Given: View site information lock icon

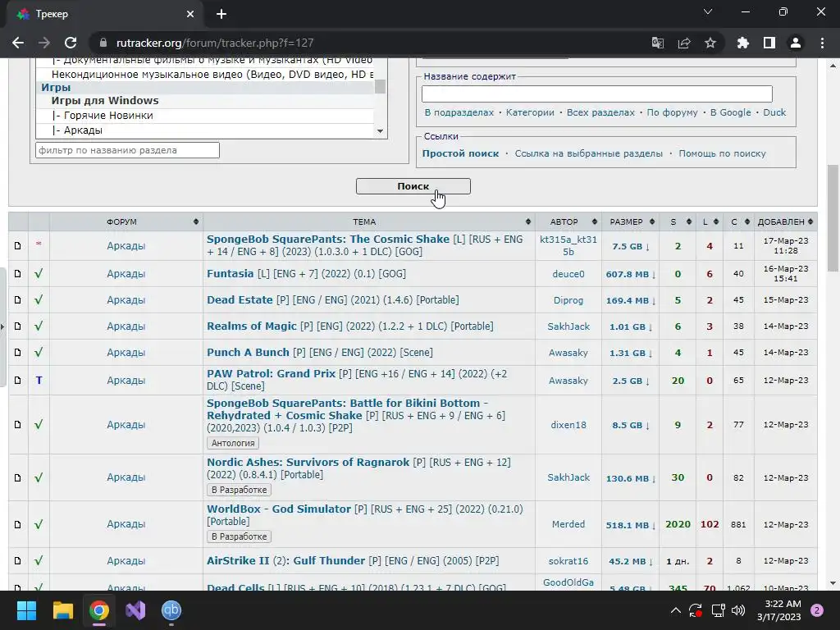Looking at the screenshot, I should [104, 43].
